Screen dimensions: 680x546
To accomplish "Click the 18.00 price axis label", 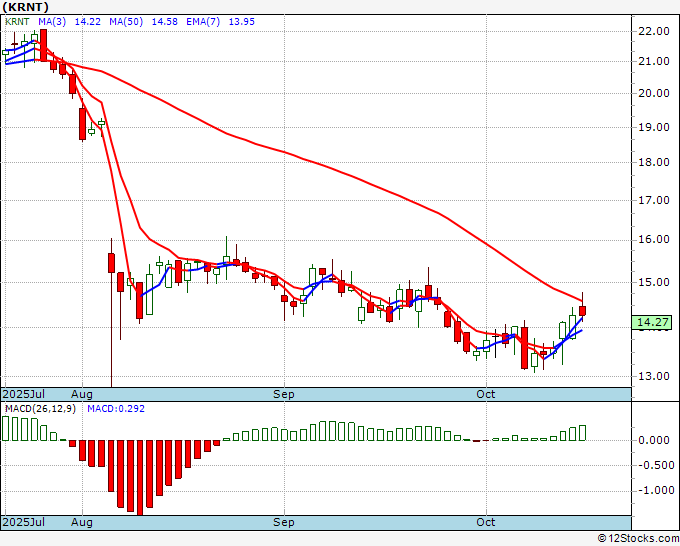I will click(654, 162).
